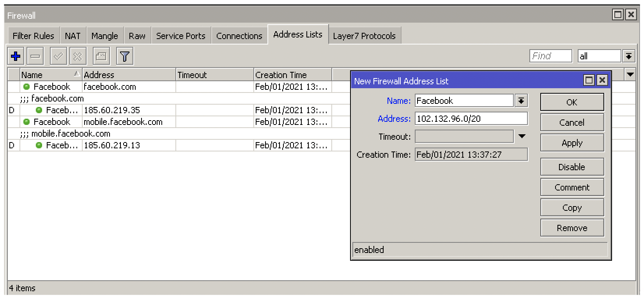644x299 pixels.
Task: Click the Name input field with Facebook
Action: tap(464, 101)
